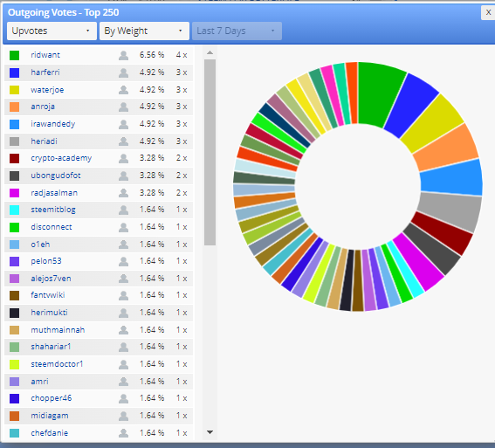Click the orange swatch next to anroja
Viewport: 495px width, 448px height.
tap(14, 107)
